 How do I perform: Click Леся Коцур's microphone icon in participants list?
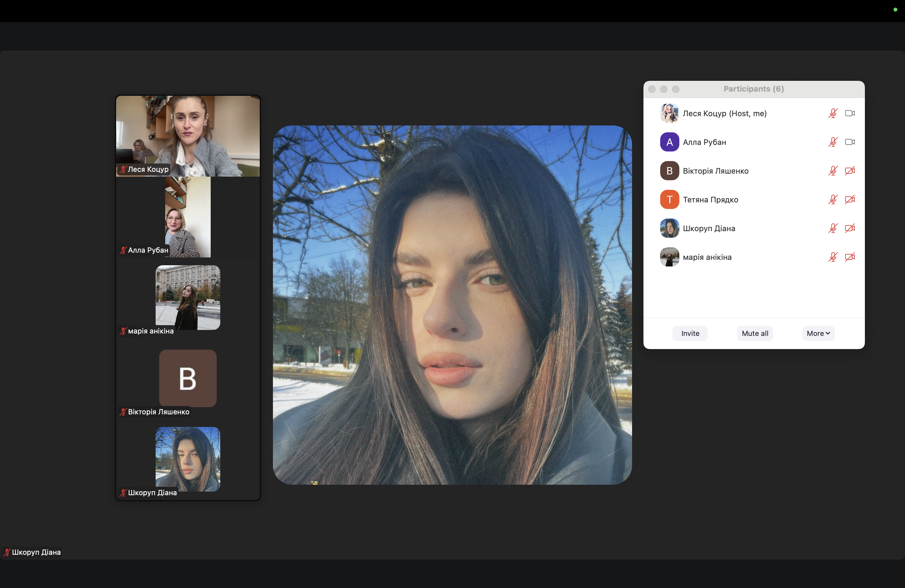(833, 113)
